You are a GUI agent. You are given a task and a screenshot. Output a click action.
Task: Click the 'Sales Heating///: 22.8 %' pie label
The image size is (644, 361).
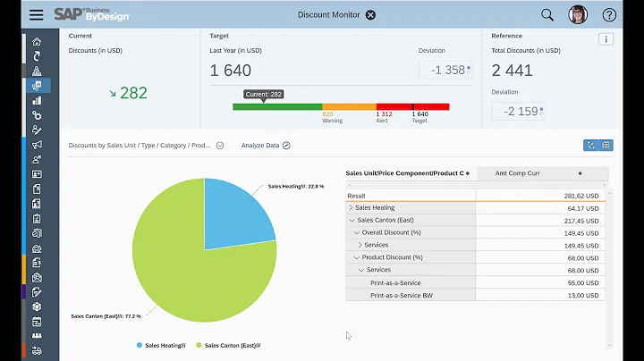[296, 186]
